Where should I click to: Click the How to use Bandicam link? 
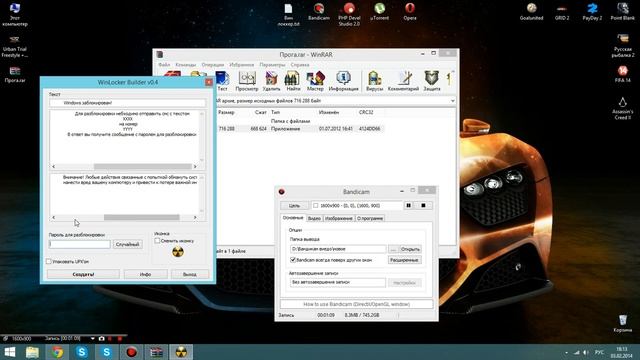[x=356, y=304]
